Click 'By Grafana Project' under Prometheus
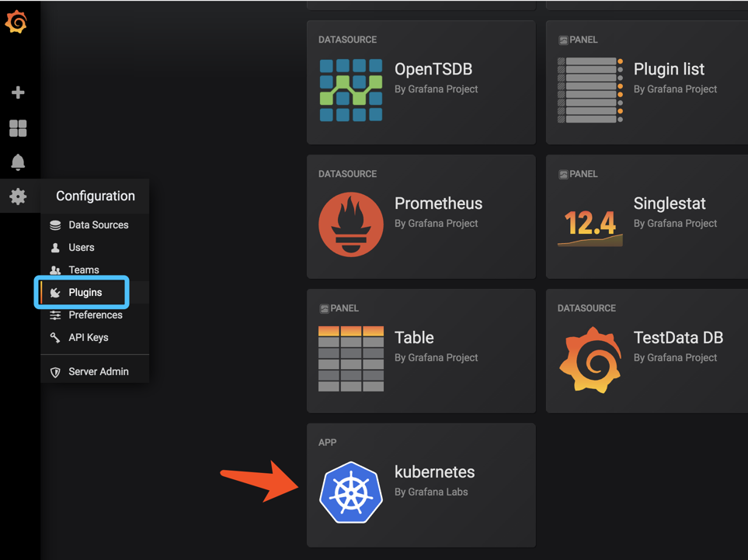748x560 pixels. 436,223
